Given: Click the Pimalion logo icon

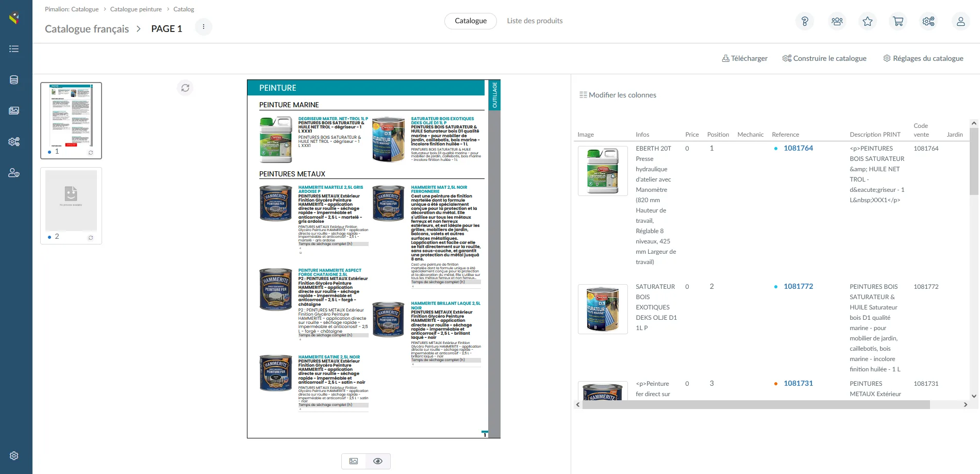Looking at the screenshot, I should 14,18.
